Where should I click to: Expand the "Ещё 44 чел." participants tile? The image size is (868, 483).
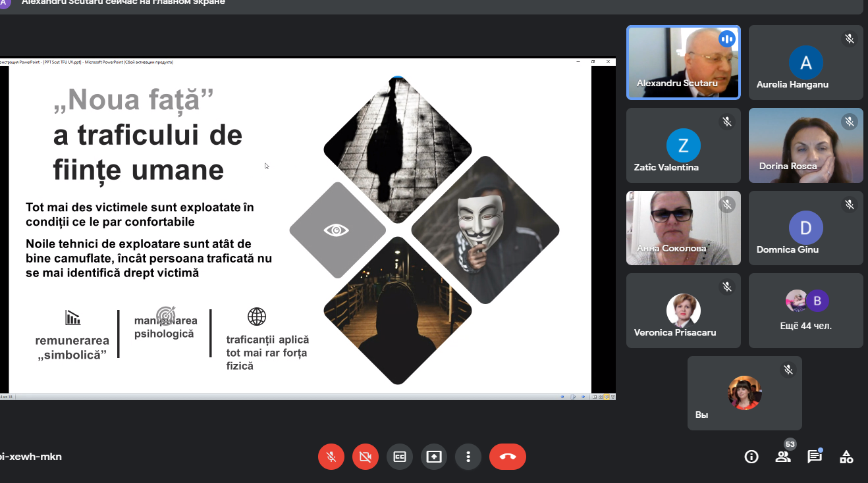click(x=805, y=311)
